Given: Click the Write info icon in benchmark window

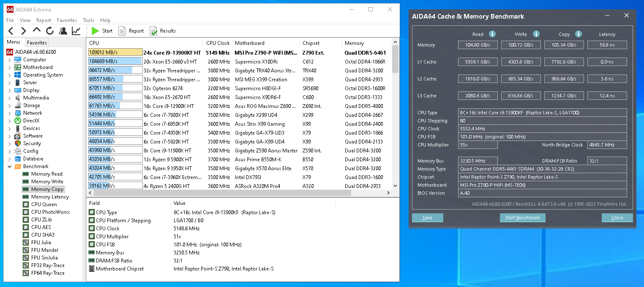Looking at the screenshot, I should (x=536, y=34).
